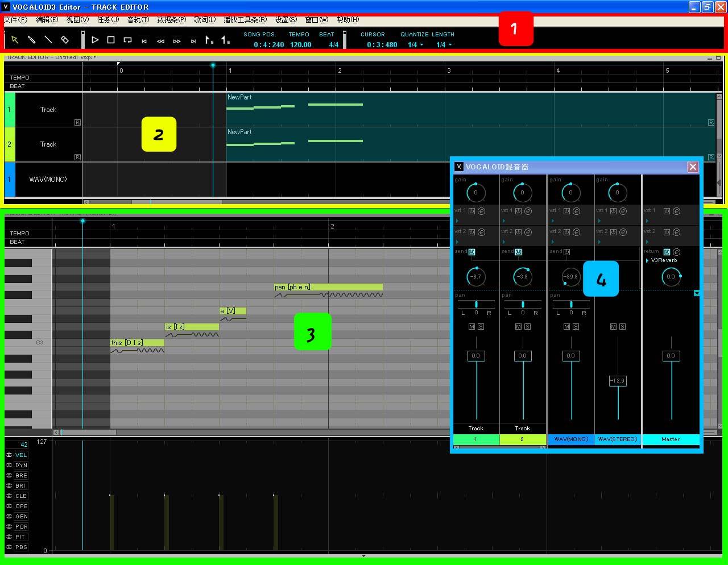Select the pencil tool
The width and height of the screenshot is (728, 565).
(x=32, y=40)
